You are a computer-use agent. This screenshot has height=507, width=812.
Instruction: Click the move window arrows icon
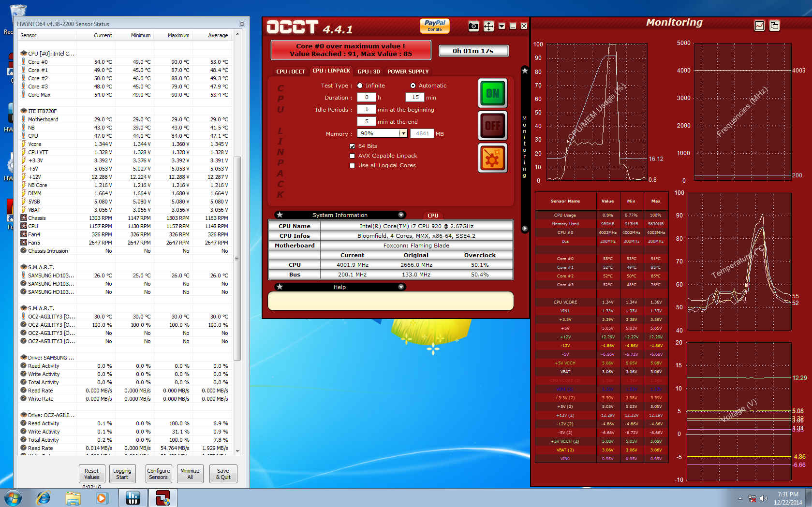coord(488,26)
